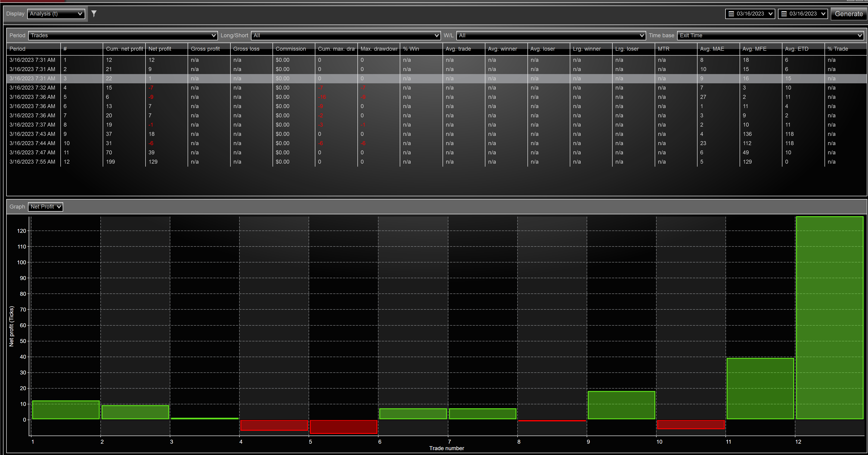Click the green bar for trade 9
This screenshot has width=868, height=455.
click(x=621, y=405)
